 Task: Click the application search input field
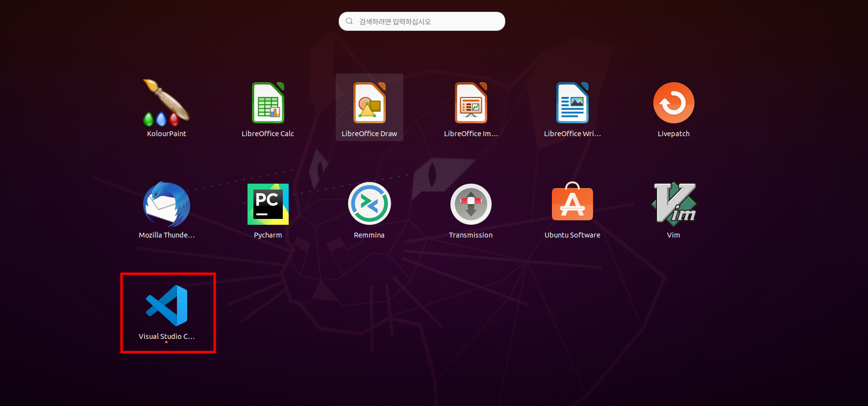click(422, 22)
